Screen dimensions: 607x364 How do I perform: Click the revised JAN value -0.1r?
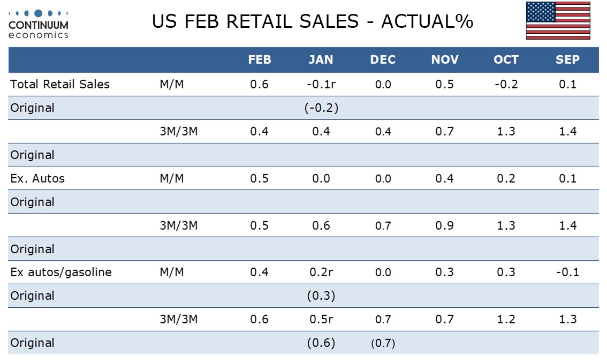pos(321,84)
